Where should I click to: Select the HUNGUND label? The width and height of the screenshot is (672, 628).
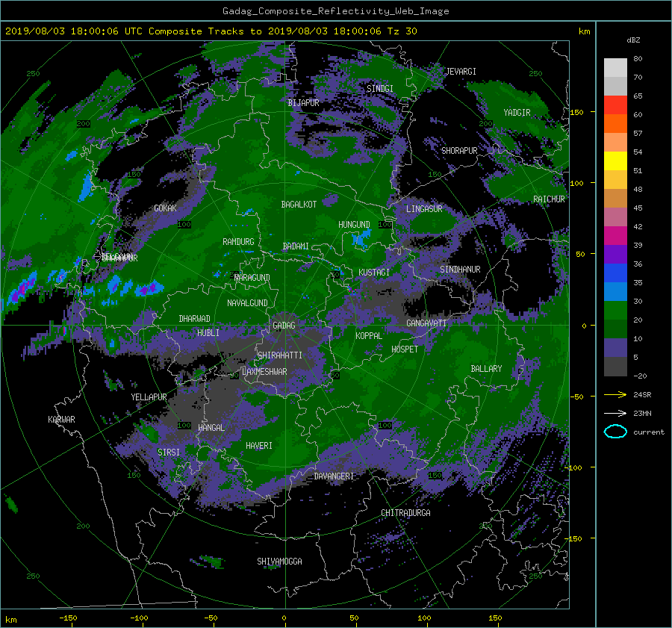click(354, 225)
